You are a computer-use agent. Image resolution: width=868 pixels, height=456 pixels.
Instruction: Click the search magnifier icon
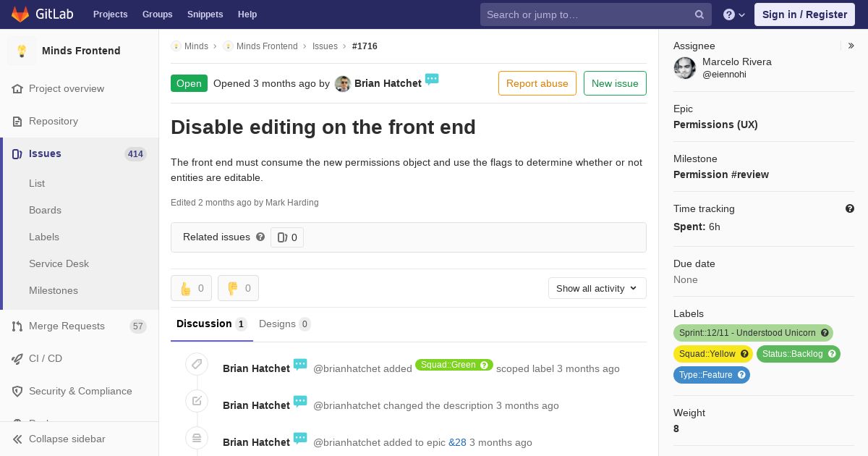click(699, 14)
